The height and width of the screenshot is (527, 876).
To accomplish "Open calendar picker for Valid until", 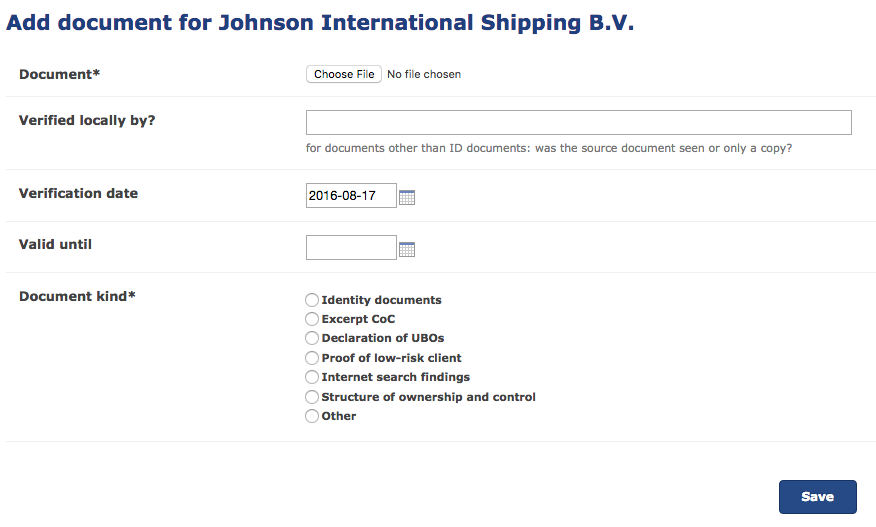I will coord(407,249).
